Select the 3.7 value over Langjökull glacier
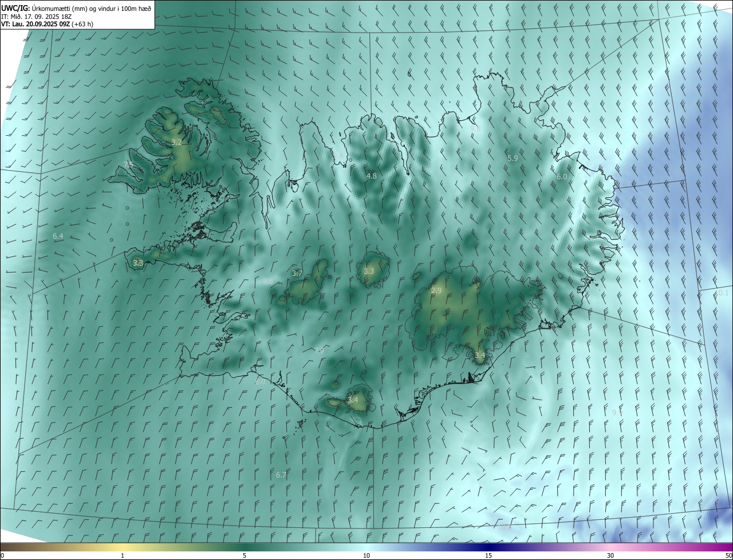The width and height of the screenshot is (733, 560). coord(297,274)
